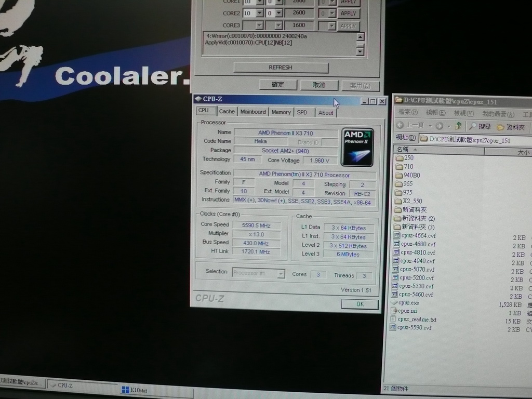
Task: Click the REFRESH button in K10stat
Action: point(281,68)
